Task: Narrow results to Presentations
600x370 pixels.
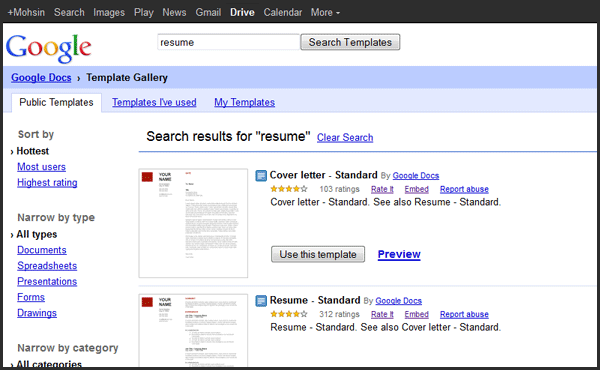Action: click(47, 282)
